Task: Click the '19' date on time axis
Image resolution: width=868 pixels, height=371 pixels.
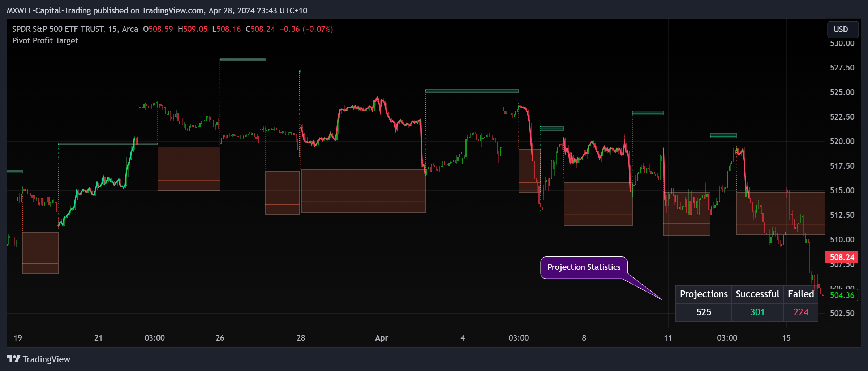Action: pos(18,338)
